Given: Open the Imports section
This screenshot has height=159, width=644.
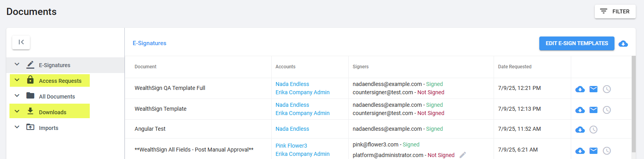Looking at the screenshot, I should tap(48, 128).
